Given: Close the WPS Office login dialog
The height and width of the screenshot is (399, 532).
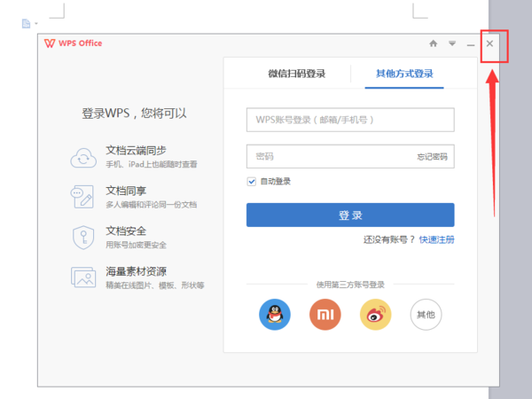Looking at the screenshot, I should (489, 43).
